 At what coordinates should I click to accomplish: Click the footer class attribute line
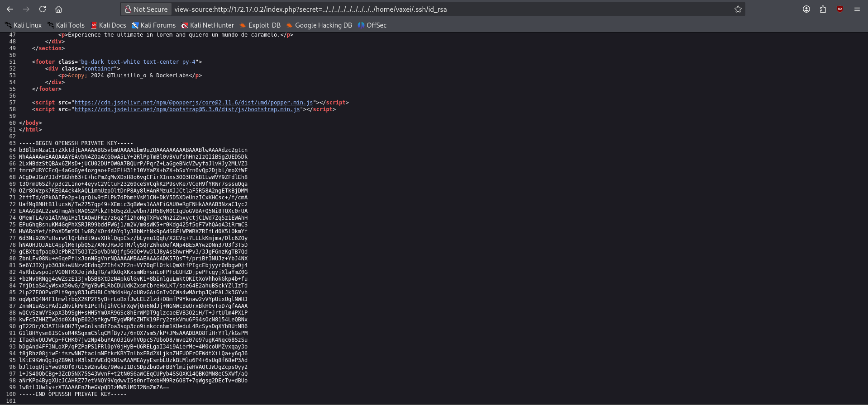117,62
